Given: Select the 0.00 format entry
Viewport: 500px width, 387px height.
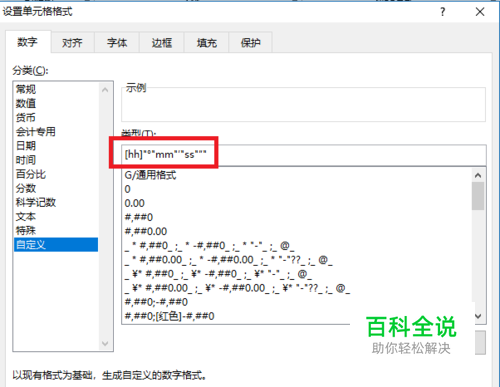Looking at the screenshot, I should click(297, 203).
